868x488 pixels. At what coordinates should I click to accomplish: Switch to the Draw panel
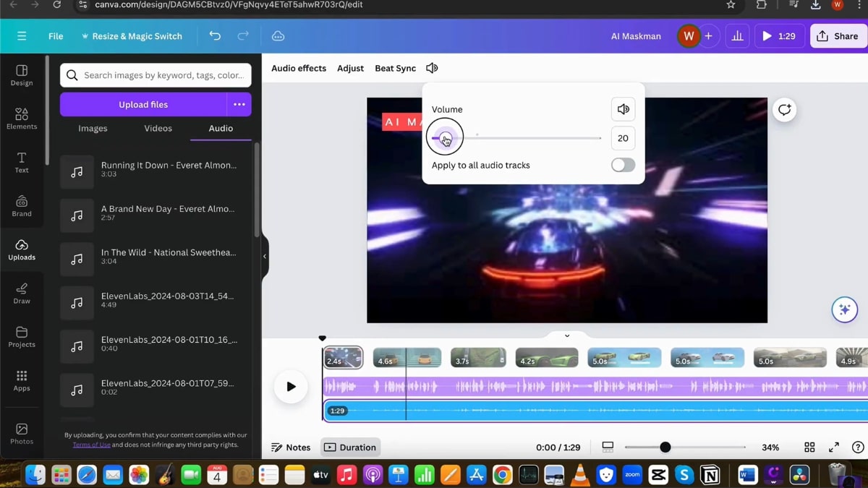point(21,294)
